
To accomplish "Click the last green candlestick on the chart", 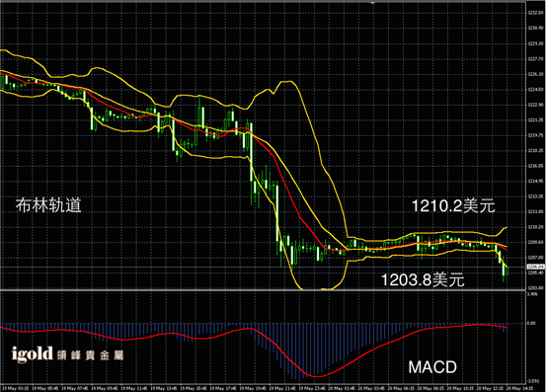I will click(507, 271).
